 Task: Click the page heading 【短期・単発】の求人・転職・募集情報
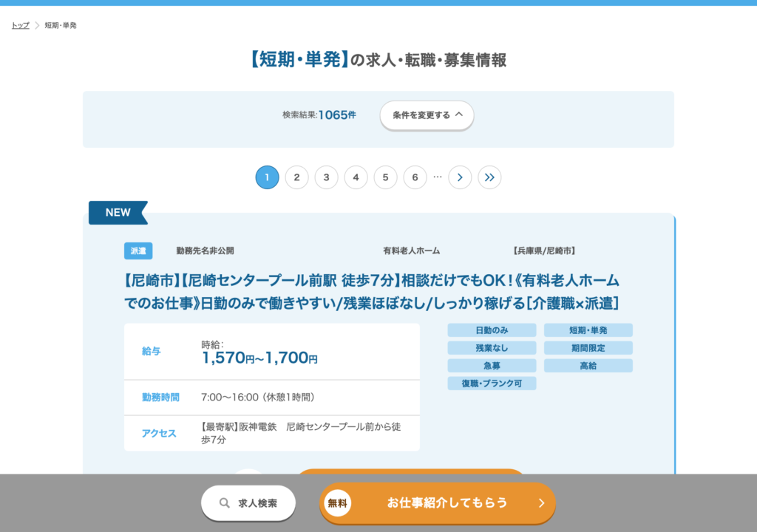pos(378,61)
